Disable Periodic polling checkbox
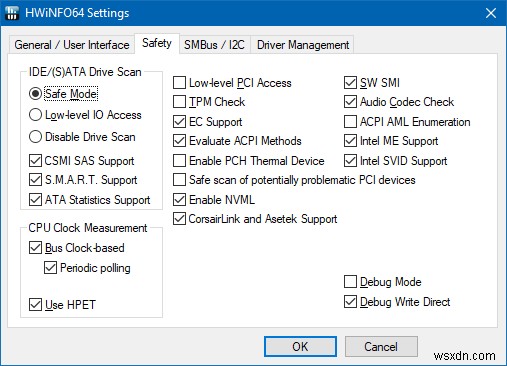The width and height of the screenshot is (507, 366). coord(50,268)
